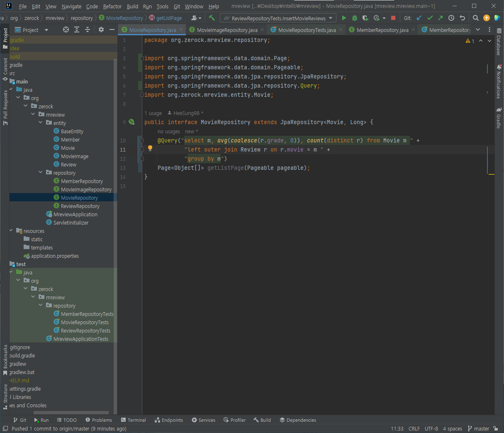Toggle Pull Requests tool window
Viewport: 504px width, 433px height.
point(5,108)
